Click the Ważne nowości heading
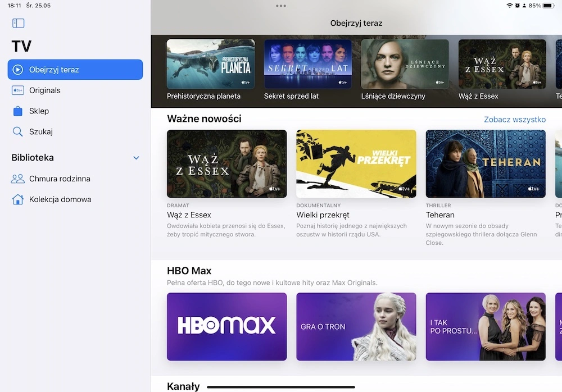This screenshot has width=562, height=392. (x=204, y=118)
